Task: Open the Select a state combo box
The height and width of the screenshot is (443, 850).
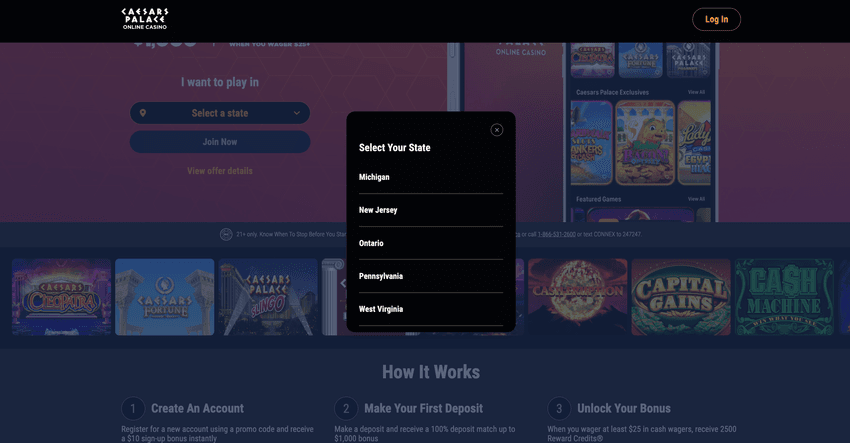Action: tap(220, 113)
